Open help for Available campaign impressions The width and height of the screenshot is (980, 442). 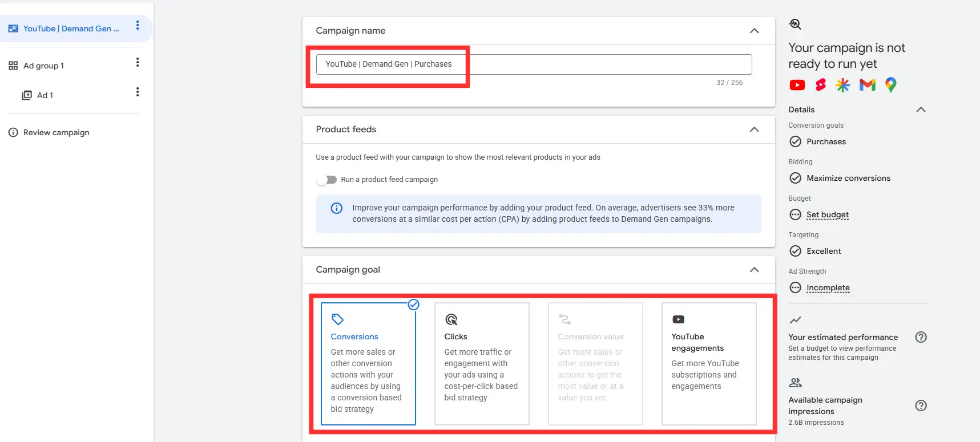tap(921, 405)
